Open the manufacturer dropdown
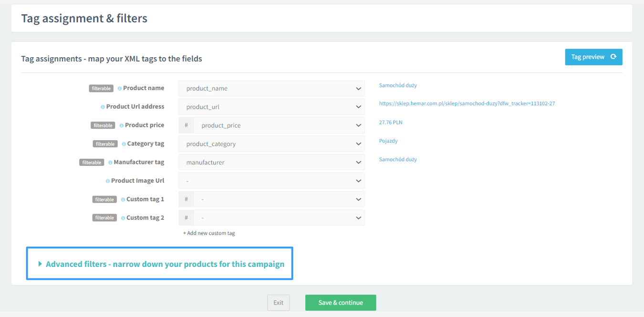This screenshot has height=317, width=644. pyautogui.click(x=271, y=162)
